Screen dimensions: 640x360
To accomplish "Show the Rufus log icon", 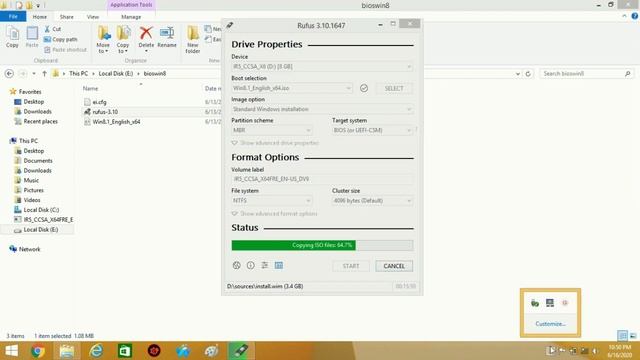I will 279,266.
